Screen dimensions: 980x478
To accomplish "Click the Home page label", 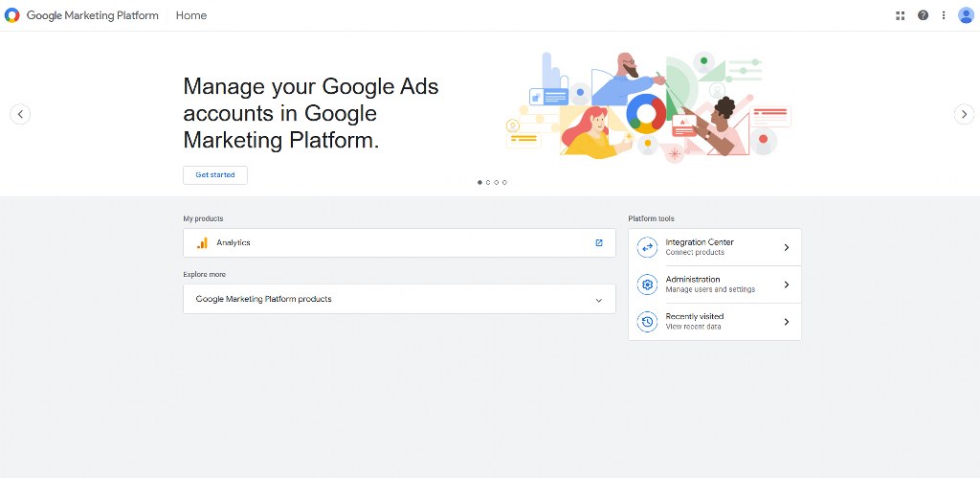I will [191, 15].
